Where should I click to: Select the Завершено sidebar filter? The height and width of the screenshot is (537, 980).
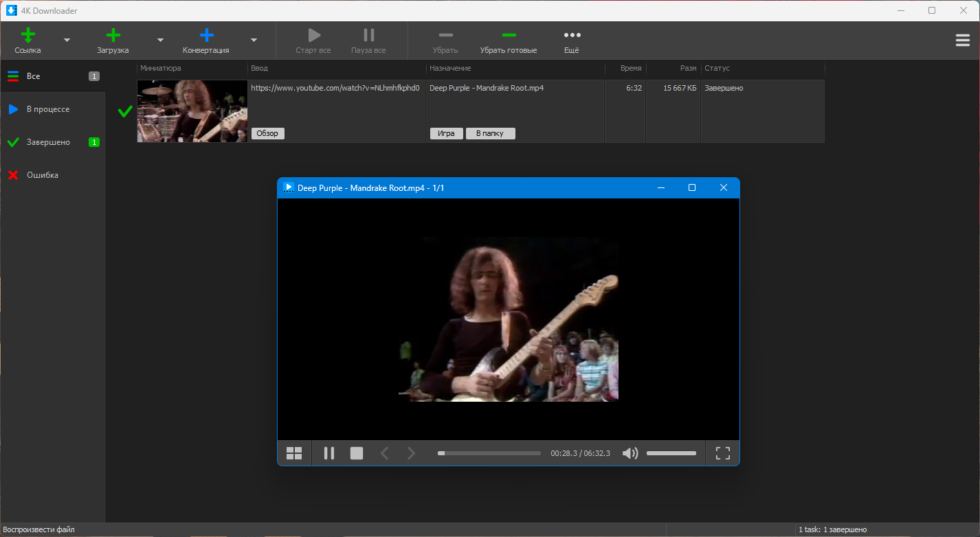[x=53, y=142]
